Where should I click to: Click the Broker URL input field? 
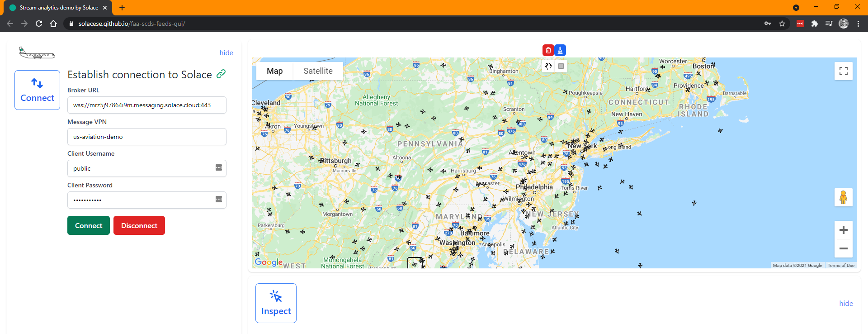pos(146,105)
